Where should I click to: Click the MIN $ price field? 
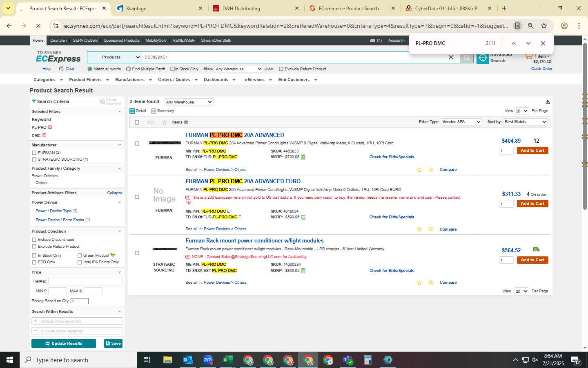[x=58, y=291]
